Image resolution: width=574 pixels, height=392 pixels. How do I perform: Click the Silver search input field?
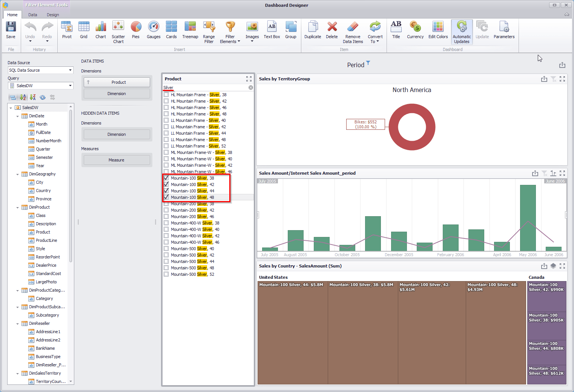[x=206, y=88]
